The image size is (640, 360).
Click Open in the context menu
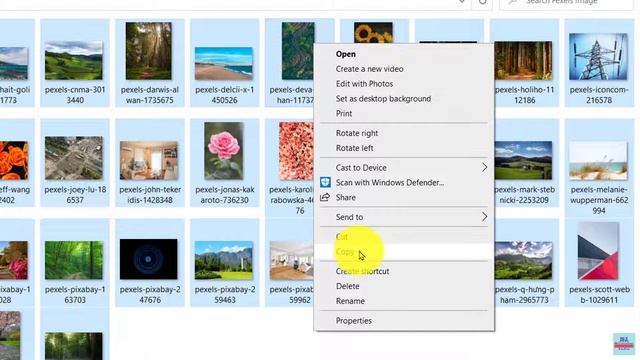point(345,54)
